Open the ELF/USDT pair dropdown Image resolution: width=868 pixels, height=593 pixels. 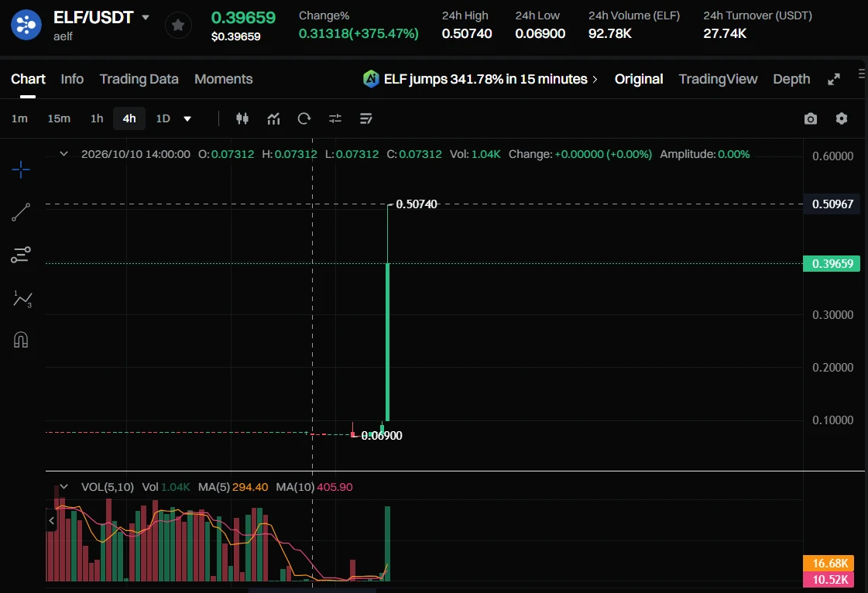click(x=146, y=18)
